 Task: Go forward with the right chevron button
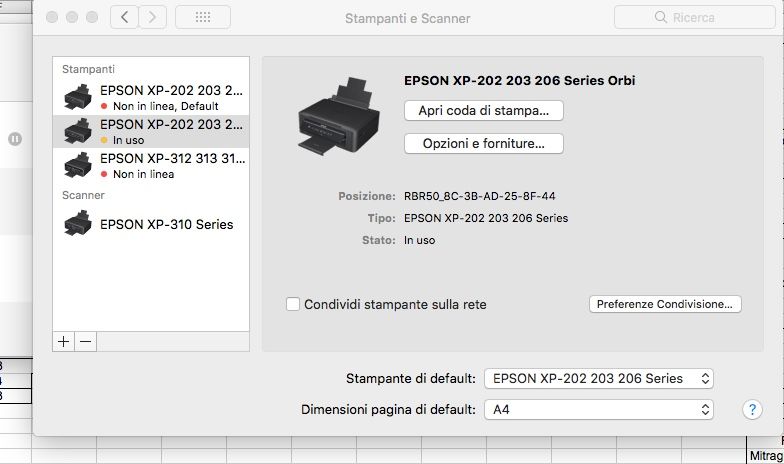(152, 18)
